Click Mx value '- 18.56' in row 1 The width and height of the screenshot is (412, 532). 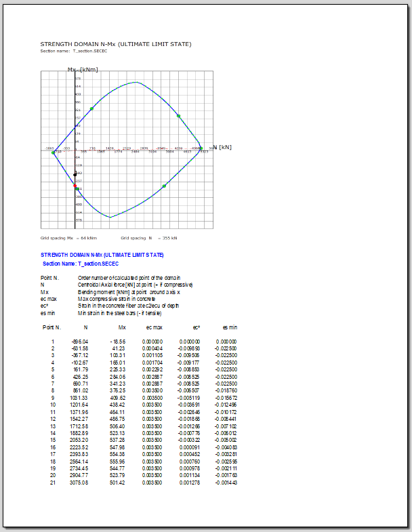tap(118, 342)
